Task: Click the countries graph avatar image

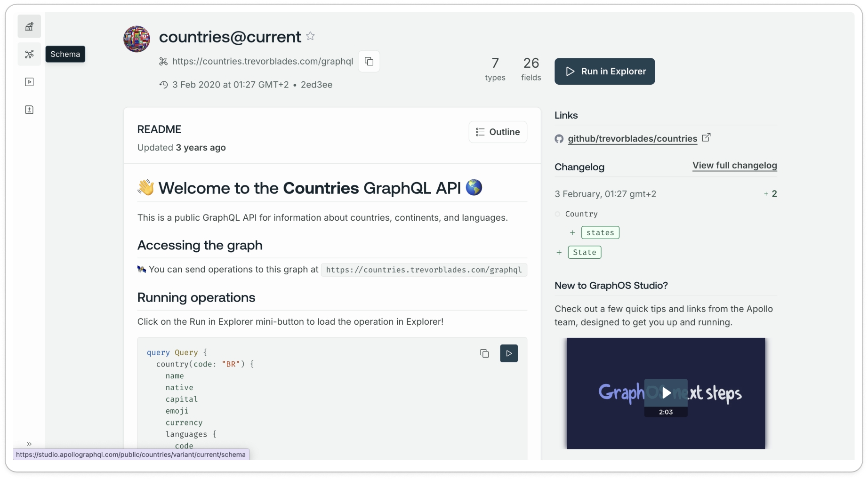Action: (137, 39)
